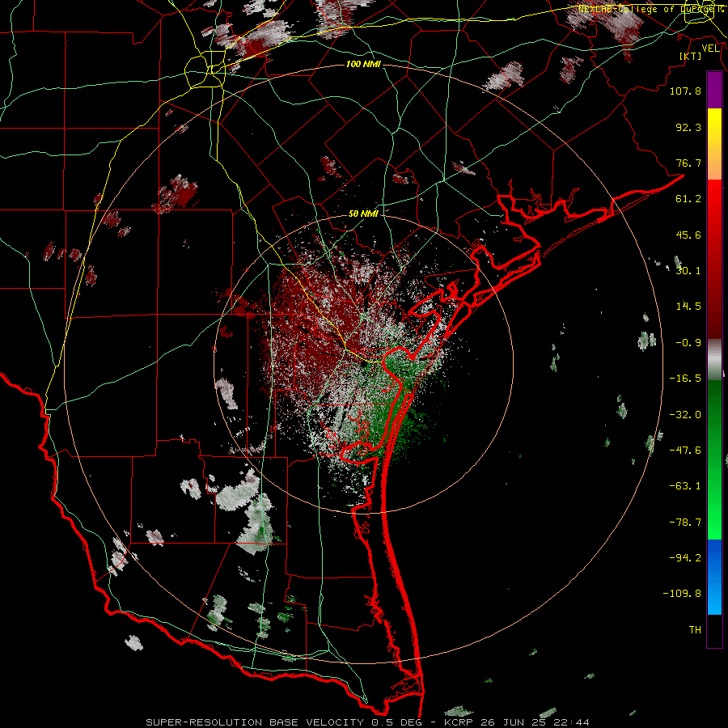Click the TH legend label

[695, 630]
